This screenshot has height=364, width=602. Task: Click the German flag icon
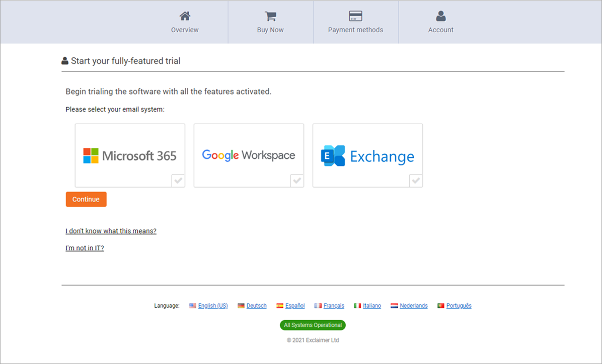(x=241, y=306)
